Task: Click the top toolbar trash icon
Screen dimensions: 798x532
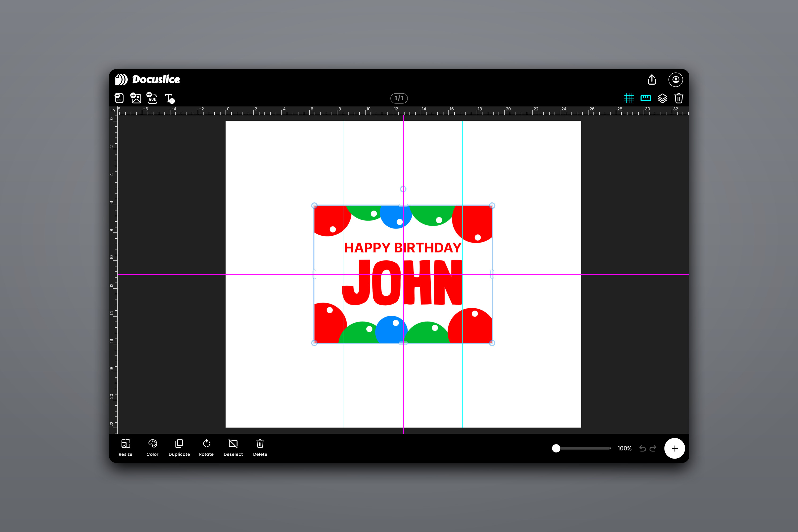Action: coord(679,98)
